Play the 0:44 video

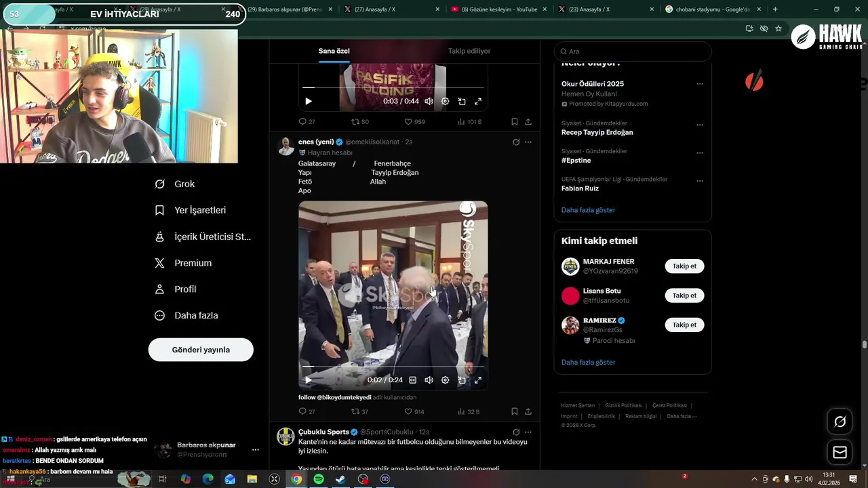coord(309,101)
